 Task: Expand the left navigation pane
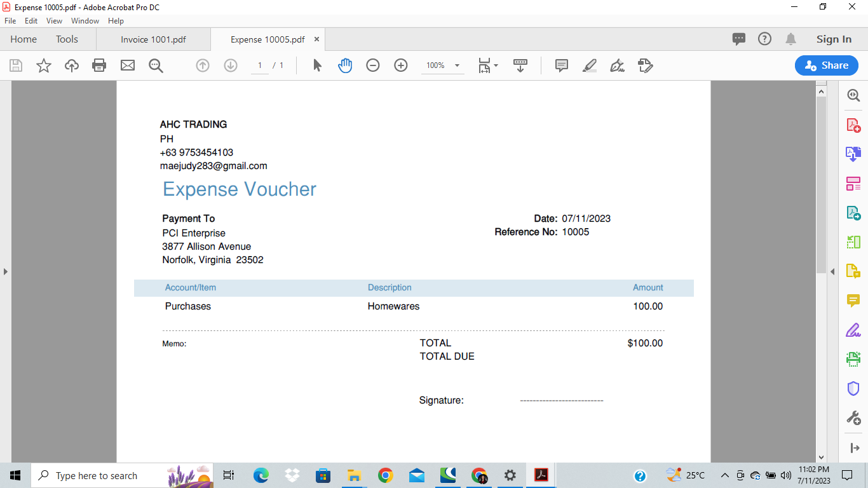point(5,271)
